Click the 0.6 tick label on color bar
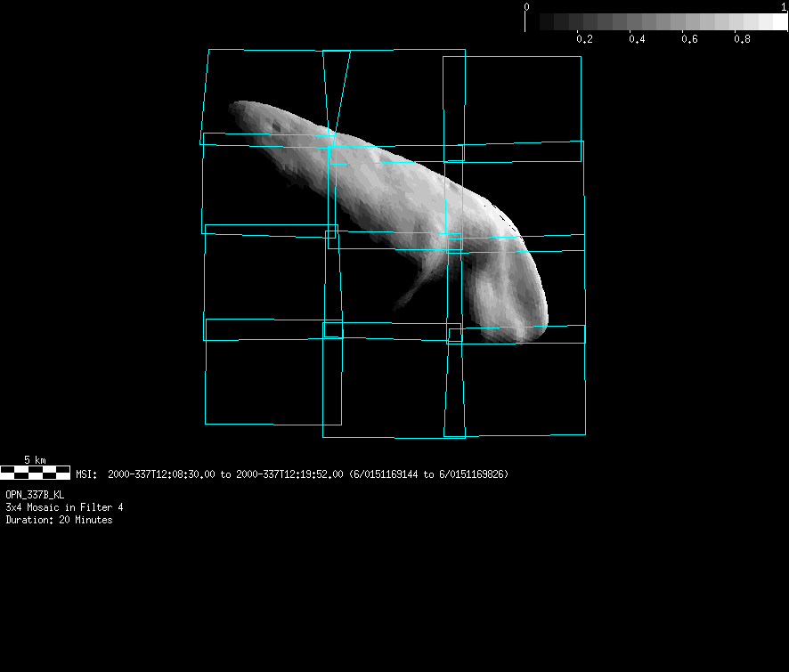Image resolution: width=789 pixels, height=672 pixels. click(x=689, y=40)
